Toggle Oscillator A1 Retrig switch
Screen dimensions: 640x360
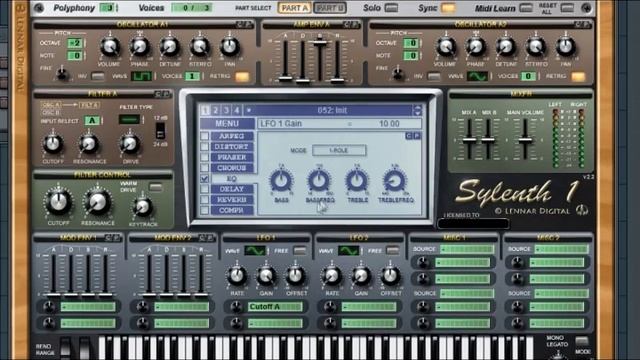pos(242,76)
